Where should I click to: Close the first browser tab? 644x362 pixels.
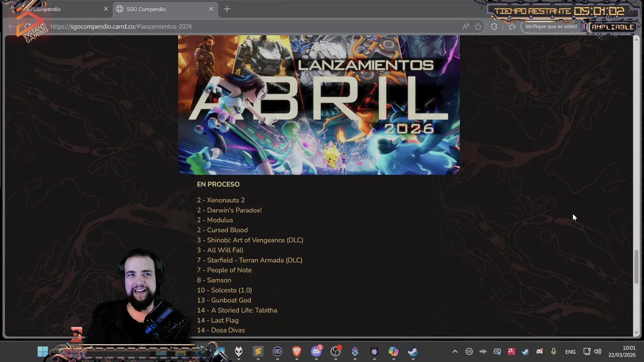(106, 9)
